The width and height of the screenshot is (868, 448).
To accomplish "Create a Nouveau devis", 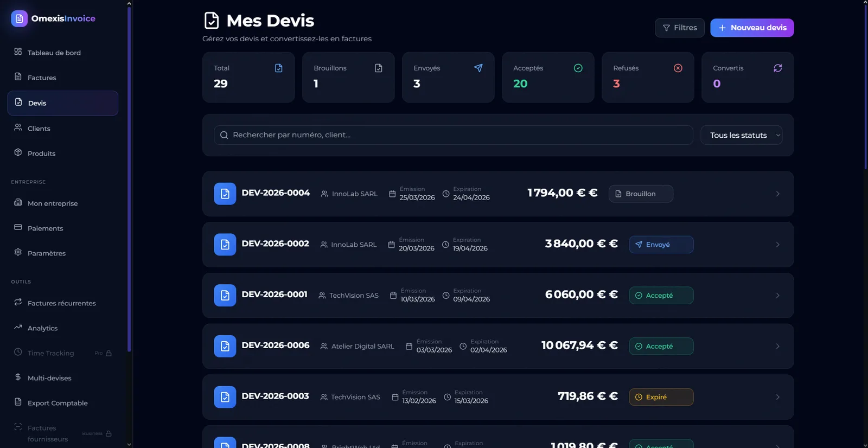I will pyautogui.click(x=752, y=28).
